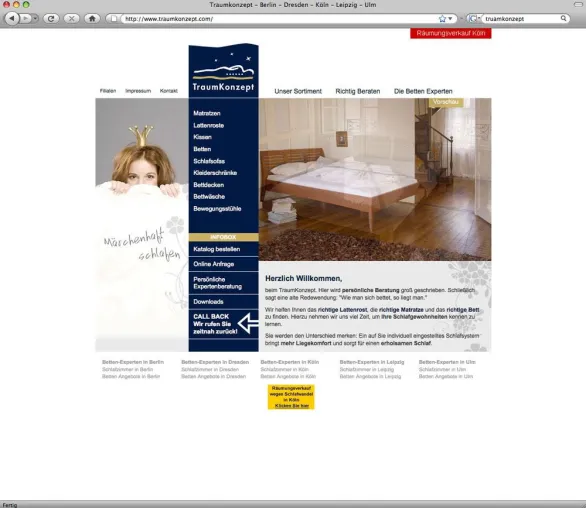
Task: Open the back/forward history dropdown arrow
Action: point(35,18)
